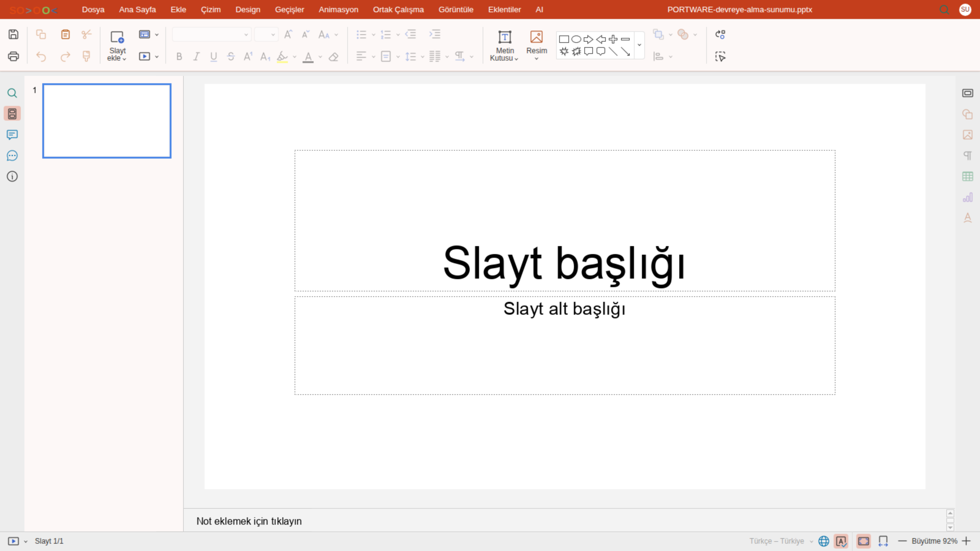Open About info icon in sidebar
The height and width of the screenshot is (551, 980).
tap(12, 176)
